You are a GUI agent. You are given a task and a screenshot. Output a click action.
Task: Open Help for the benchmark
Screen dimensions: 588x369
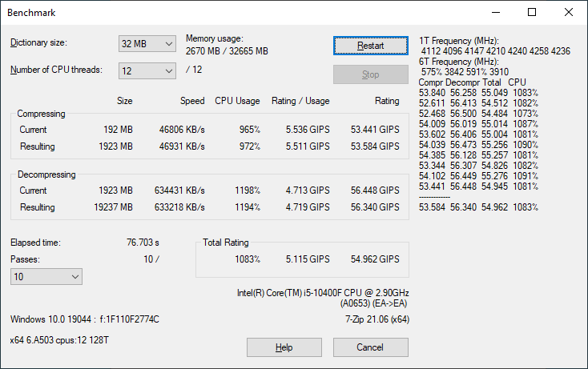284,347
